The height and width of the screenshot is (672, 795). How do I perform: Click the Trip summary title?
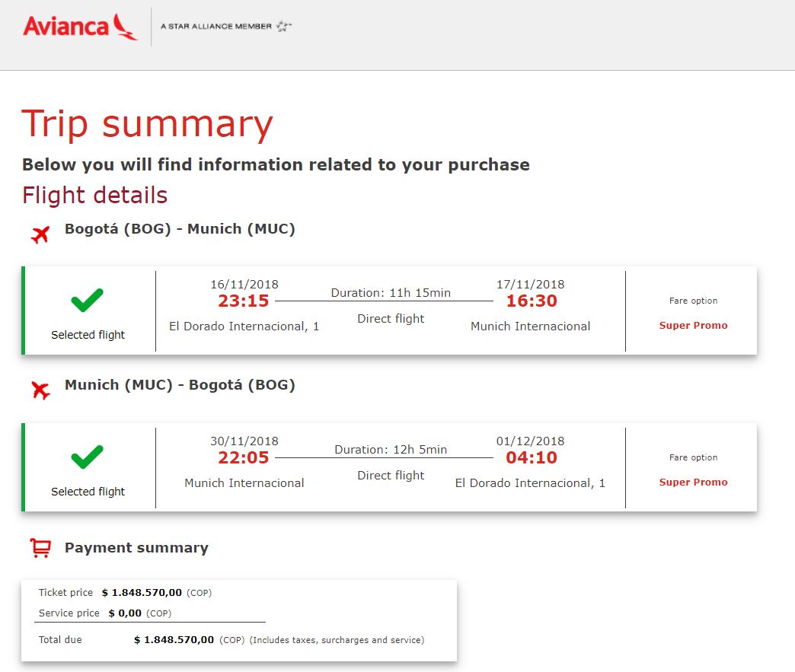[147, 124]
